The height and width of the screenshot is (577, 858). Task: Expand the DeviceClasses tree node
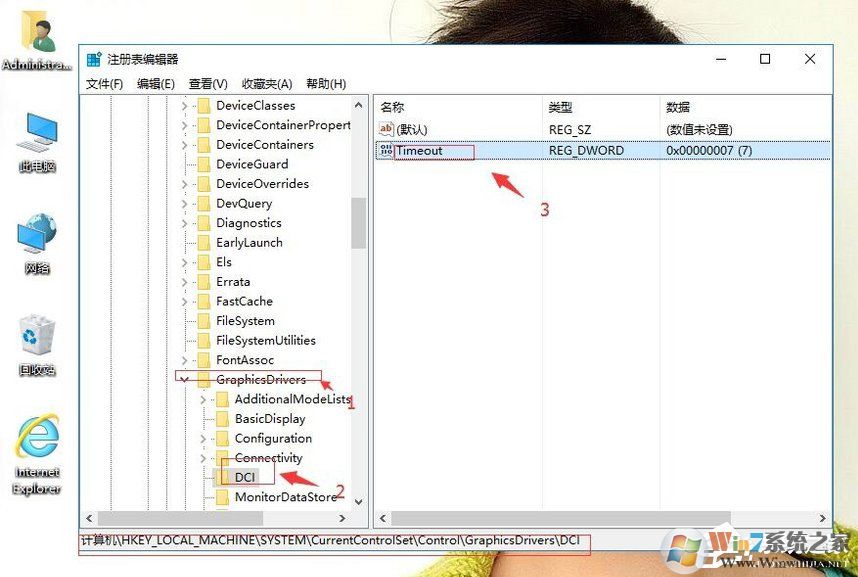[x=185, y=105]
